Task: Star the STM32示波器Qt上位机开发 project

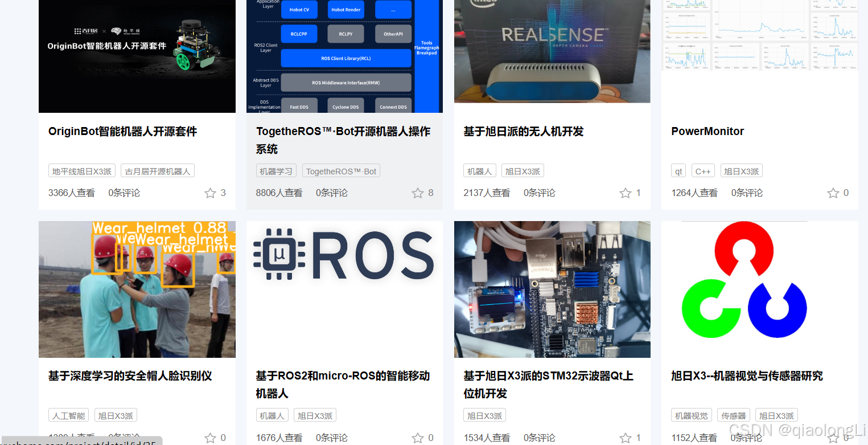Action: pos(626,438)
